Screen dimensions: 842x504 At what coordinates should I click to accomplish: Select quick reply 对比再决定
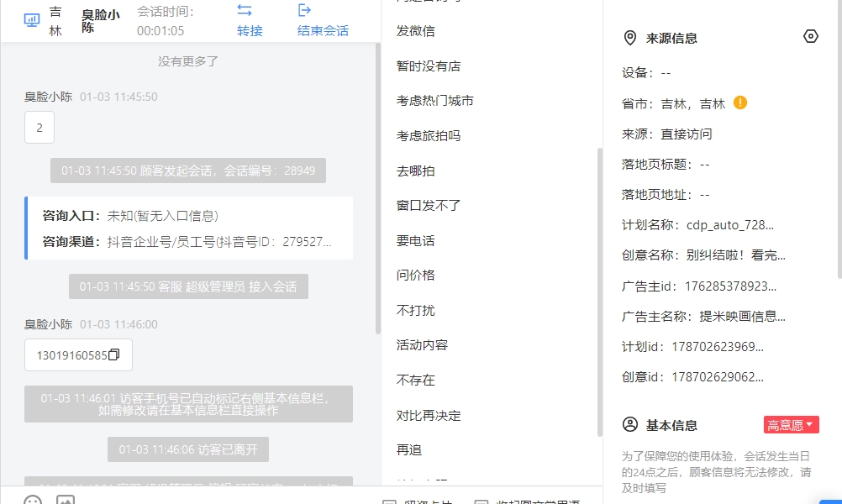(429, 416)
